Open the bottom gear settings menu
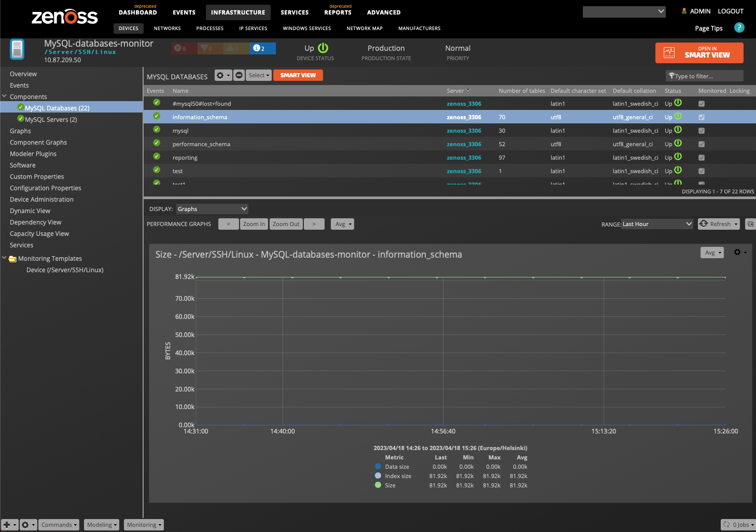The width and height of the screenshot is (756, 532). (28, 525)
